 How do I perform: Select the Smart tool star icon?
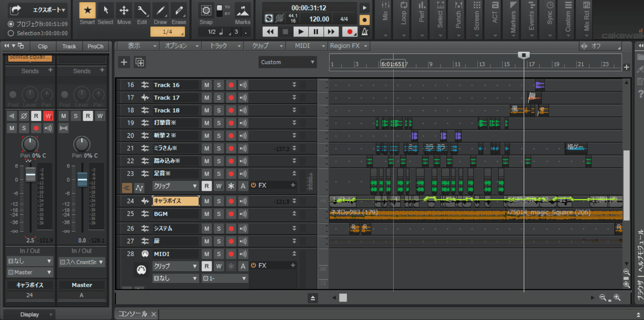(87, 10)
